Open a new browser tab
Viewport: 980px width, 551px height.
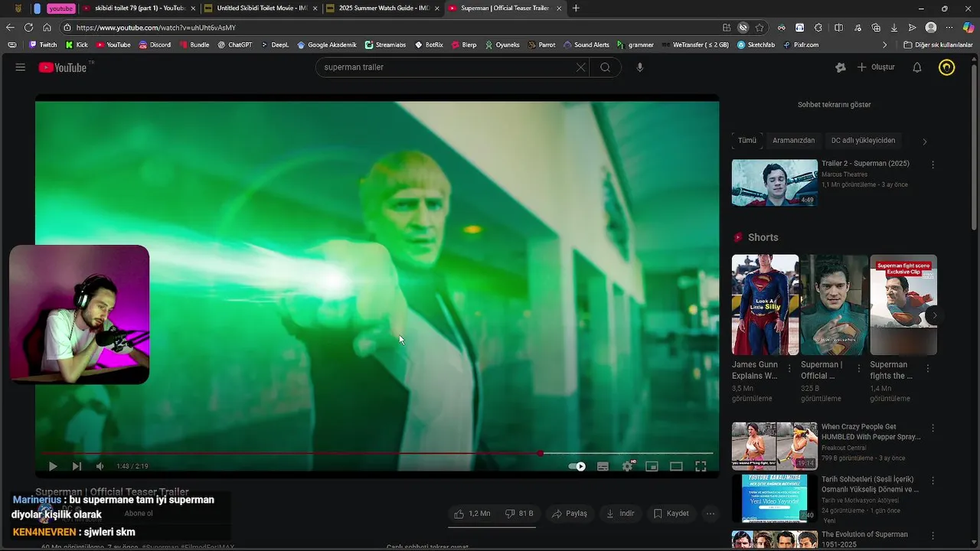tap(576, 8)
